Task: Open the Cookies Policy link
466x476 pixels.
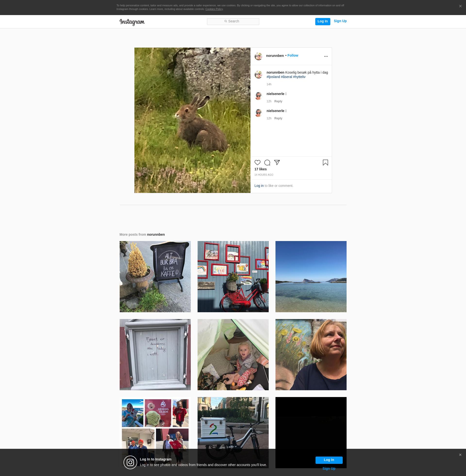Action: 214,9
